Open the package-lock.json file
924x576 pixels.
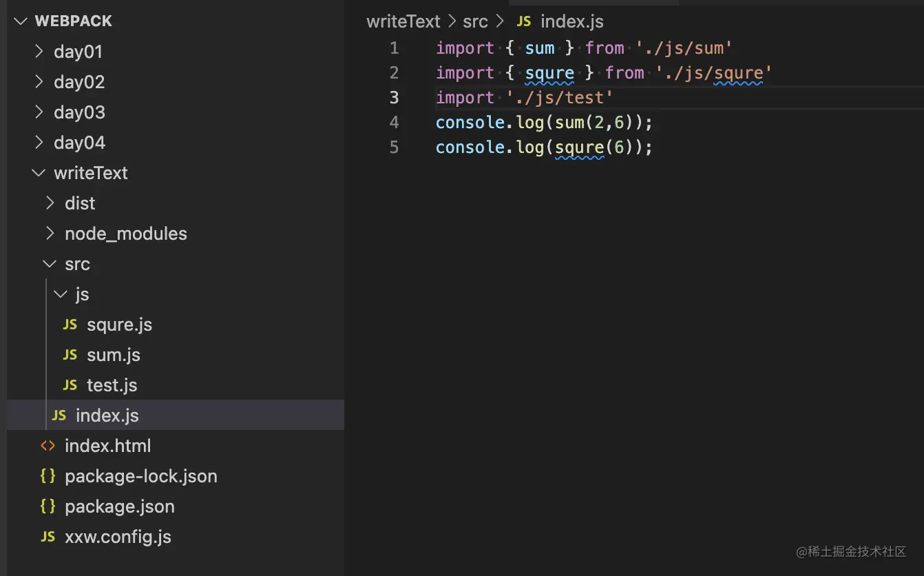click(141, 476)
